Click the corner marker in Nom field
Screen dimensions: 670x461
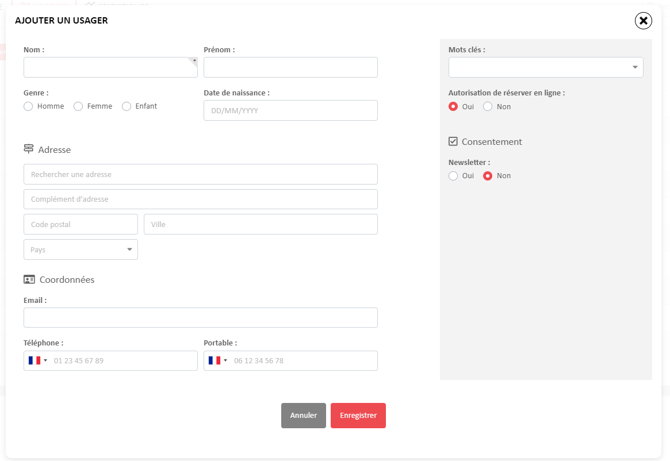(x=194, y=62)
